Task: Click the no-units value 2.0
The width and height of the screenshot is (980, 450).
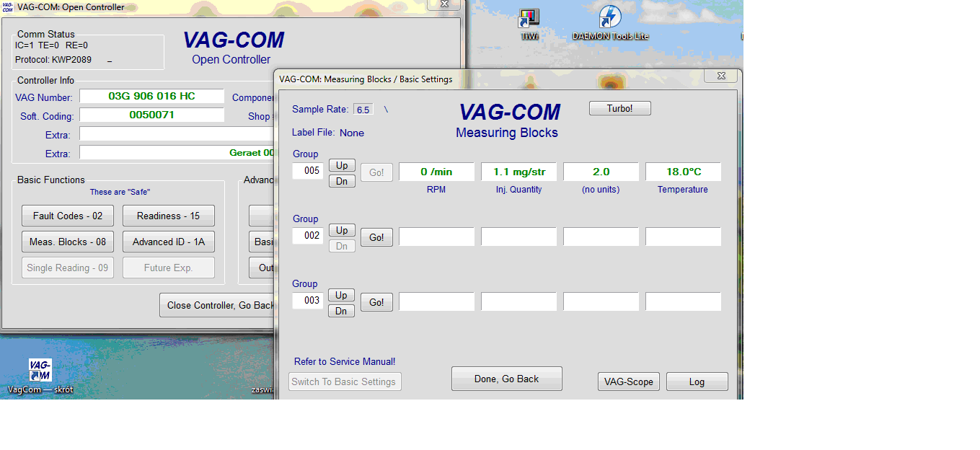Action: pyautogui.click(x=601, y=172)
